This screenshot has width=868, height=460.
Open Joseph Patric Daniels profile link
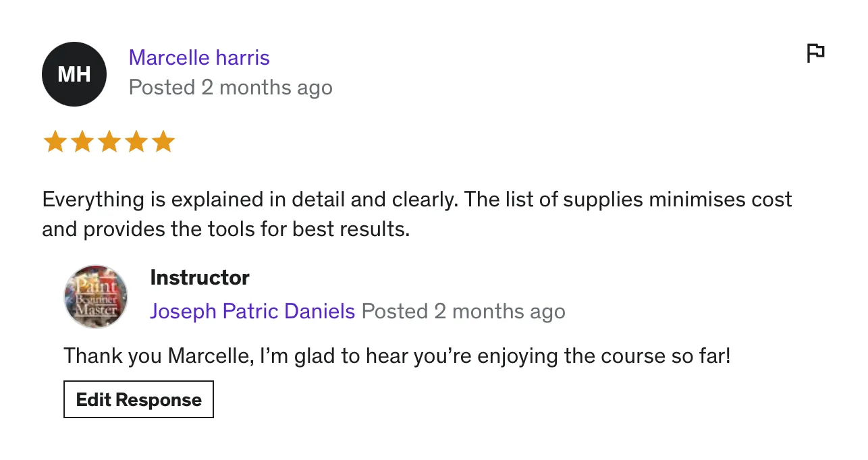(252, 311)
